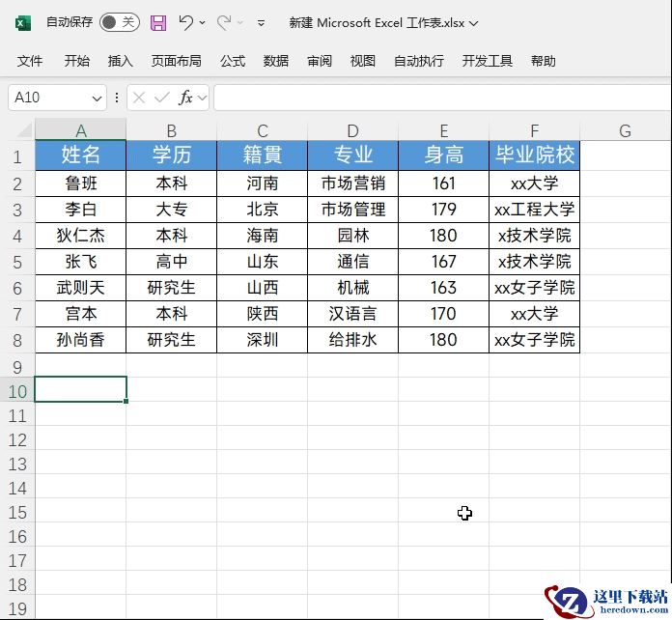Viewport: 672px width, 620px height.
Task: Select the cell containing 深圳
Action: tap(263, 340)
